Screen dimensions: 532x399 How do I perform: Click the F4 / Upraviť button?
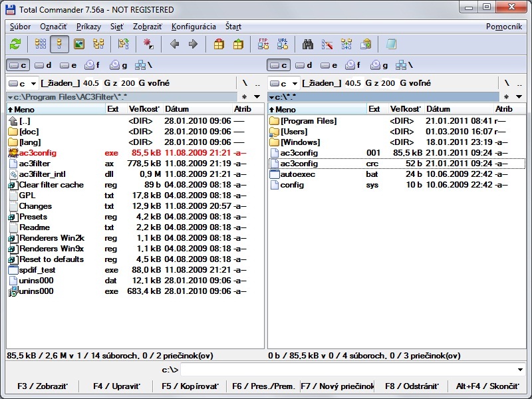coord(116,386)
